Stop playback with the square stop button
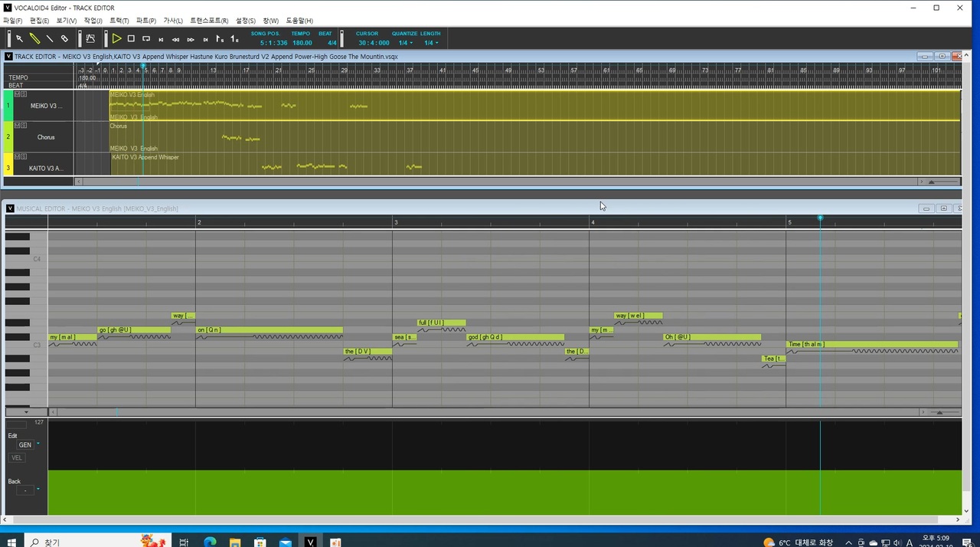Screen dimensions: 980x547 [x=131, y=38]
